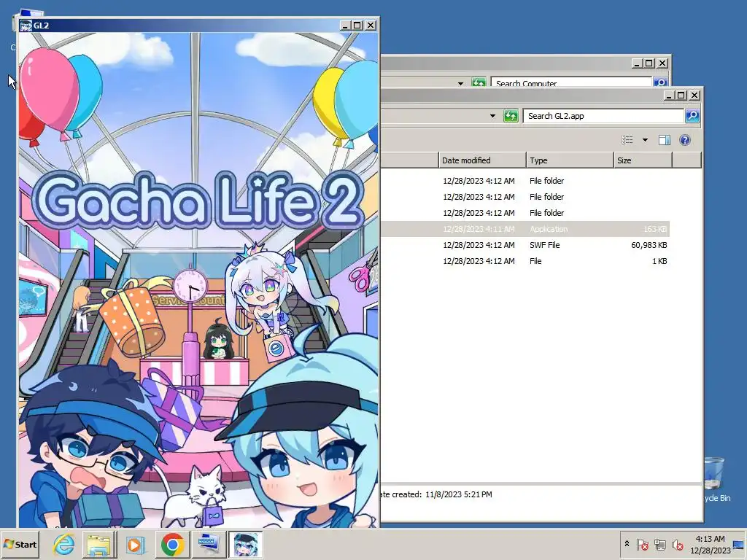Minimize the Computer window behind

coord(637,63)
